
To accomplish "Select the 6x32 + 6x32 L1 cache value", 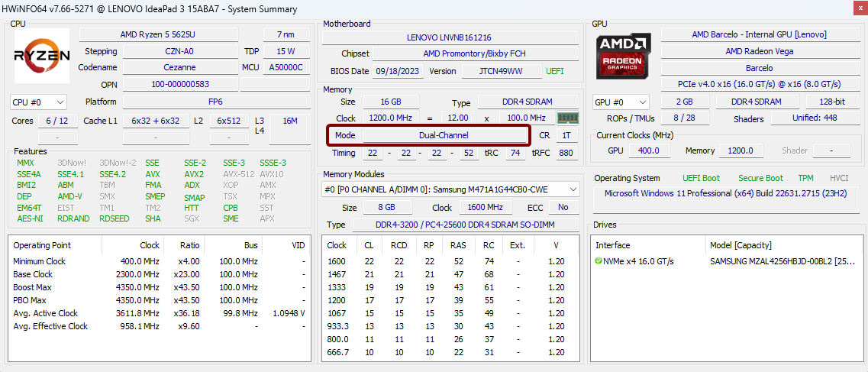I will pyautogui.click(x=156, y=121).
